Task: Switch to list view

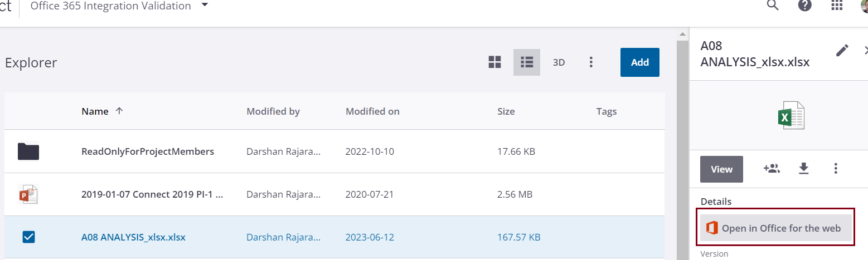Action: click(527, 62)
